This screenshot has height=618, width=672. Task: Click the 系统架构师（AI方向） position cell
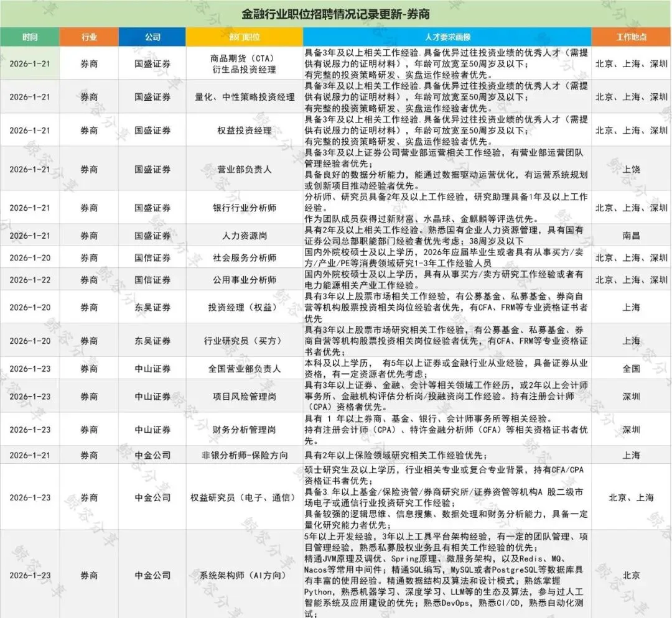click(245, 575)
